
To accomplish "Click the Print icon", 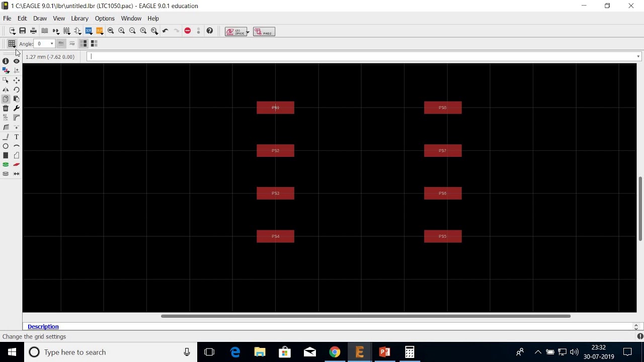I will coord(33,31).
